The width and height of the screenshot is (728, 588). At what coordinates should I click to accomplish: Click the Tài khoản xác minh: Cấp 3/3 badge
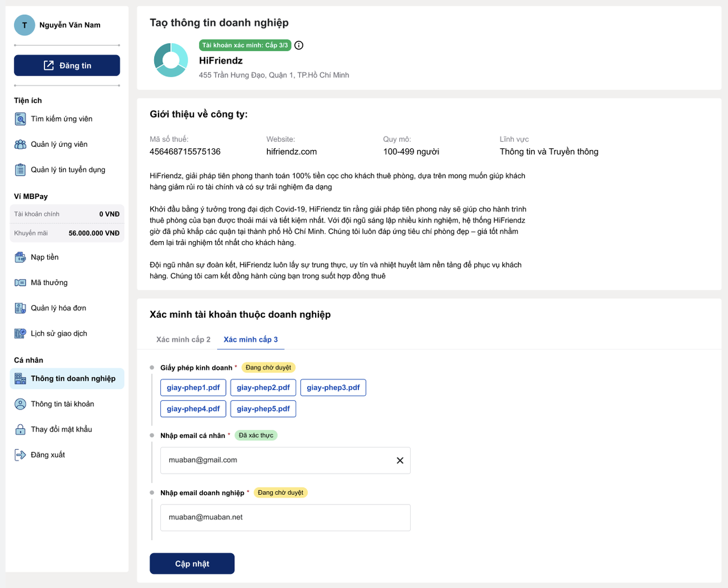[x=245, y=45]
